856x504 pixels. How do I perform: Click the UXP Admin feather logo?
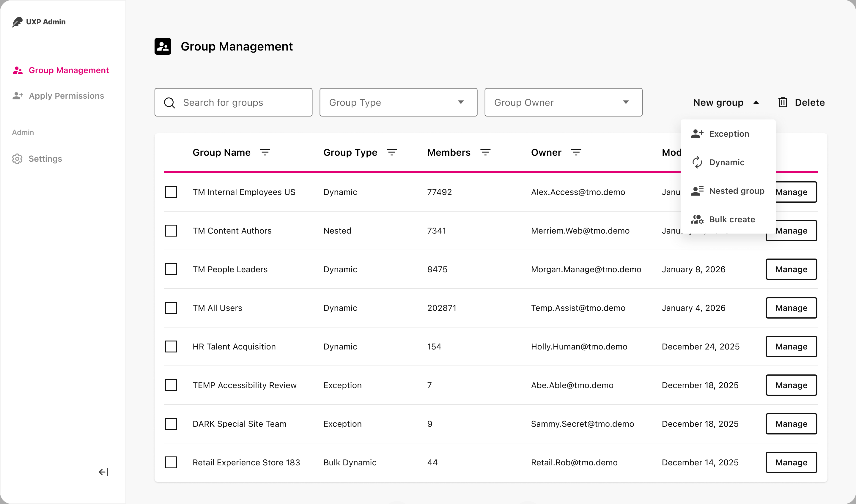click(17, 22)
